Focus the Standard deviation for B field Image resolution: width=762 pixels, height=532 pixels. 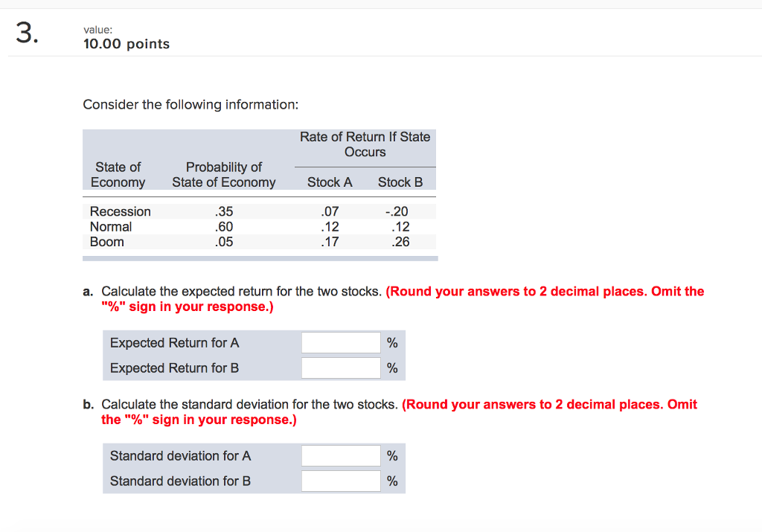(x=341, y=481)
